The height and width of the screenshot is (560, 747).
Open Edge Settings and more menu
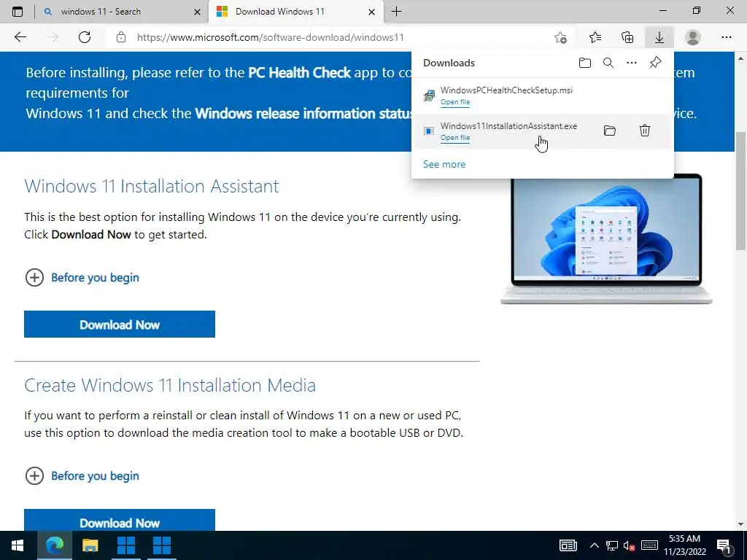[x=726, y=37]
